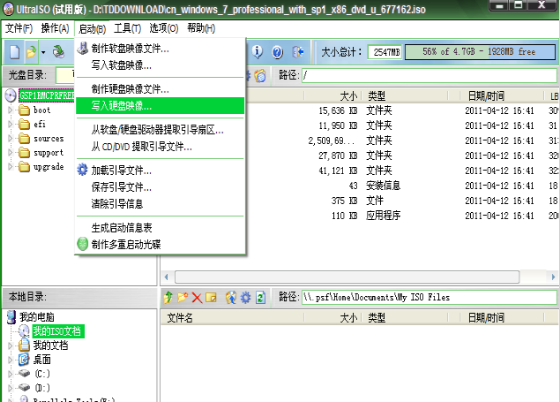Click the new folder icon in local toolbar
The height and width of the screenshot is (402, 559).
(x=183, y=297)
